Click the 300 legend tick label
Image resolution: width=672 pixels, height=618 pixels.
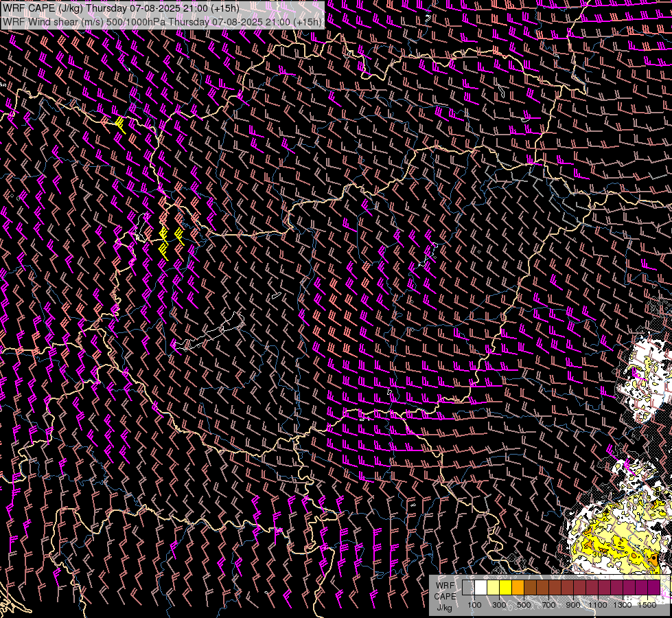[x=499, y=605]
